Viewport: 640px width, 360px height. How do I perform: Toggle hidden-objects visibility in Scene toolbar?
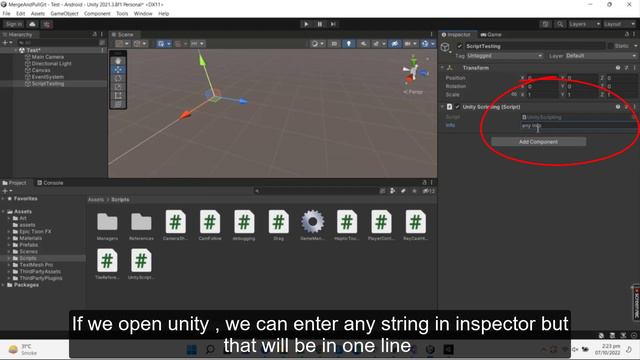(x=394, y=44)
